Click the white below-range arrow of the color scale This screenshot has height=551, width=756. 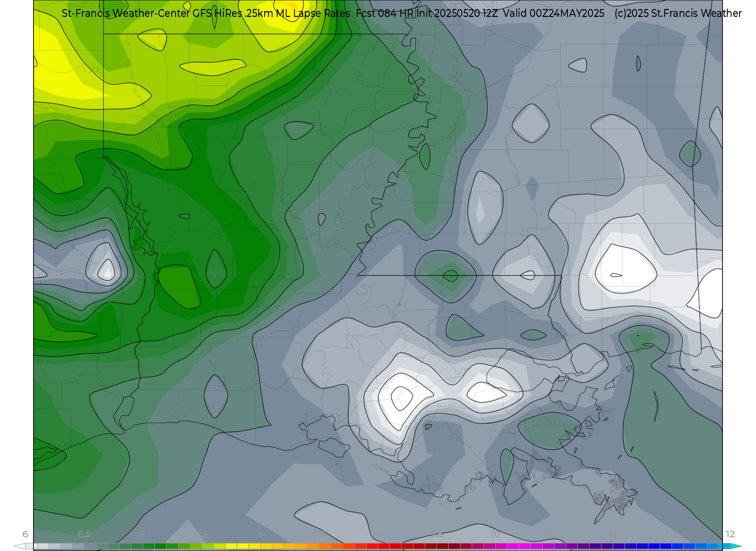coord(19,546)
